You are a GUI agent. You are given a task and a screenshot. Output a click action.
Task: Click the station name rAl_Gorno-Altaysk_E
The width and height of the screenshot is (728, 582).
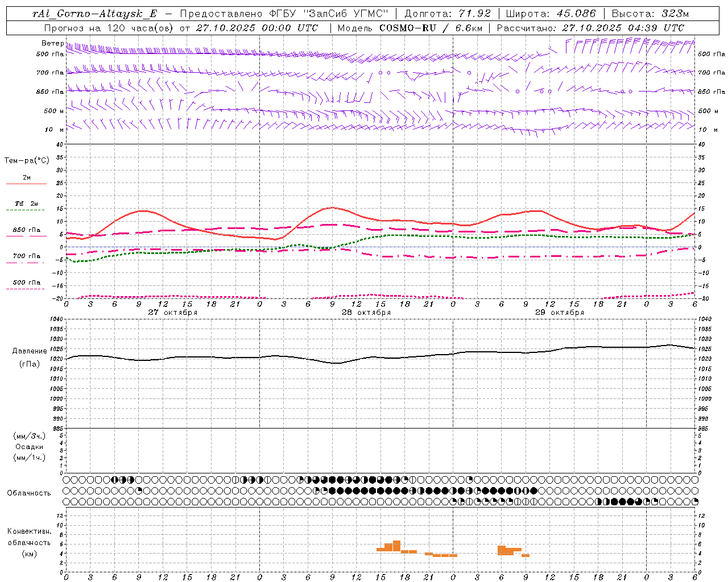[94, 14]
